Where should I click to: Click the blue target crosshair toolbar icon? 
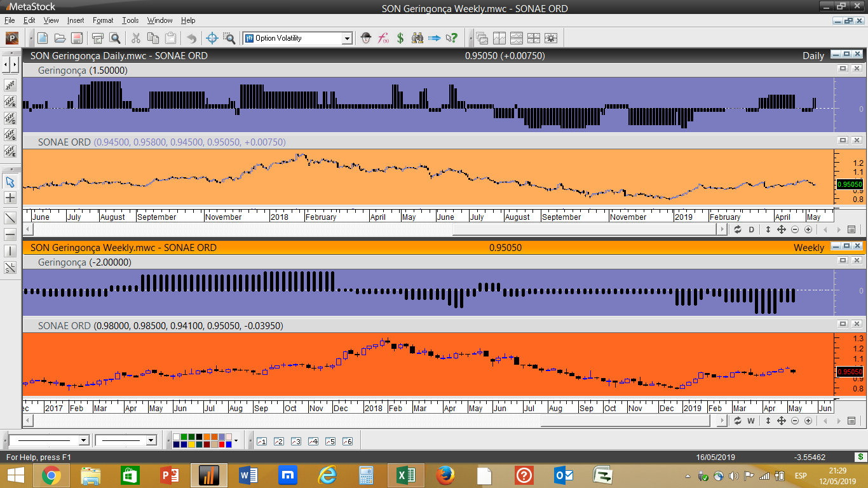point(212,38)
